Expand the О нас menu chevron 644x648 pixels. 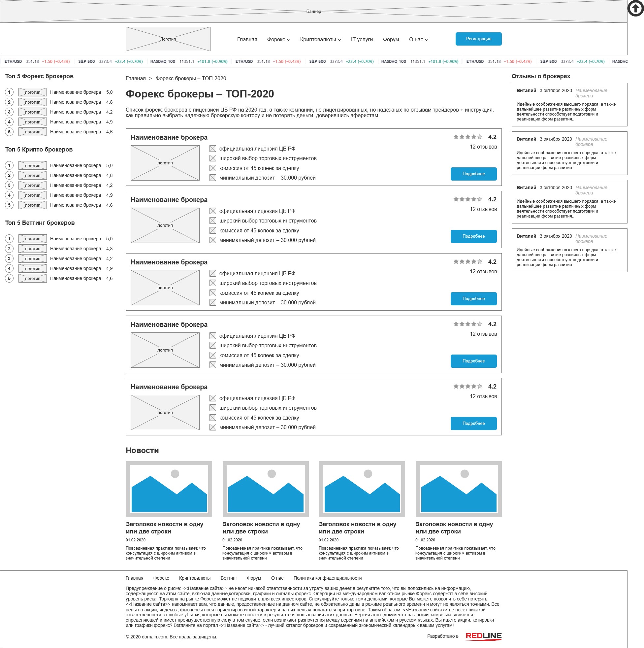click(427, 40)
